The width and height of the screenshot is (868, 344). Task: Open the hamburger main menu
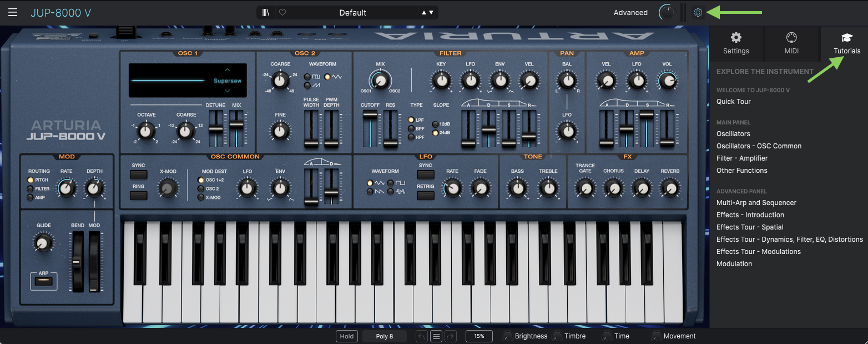point(13,12)
